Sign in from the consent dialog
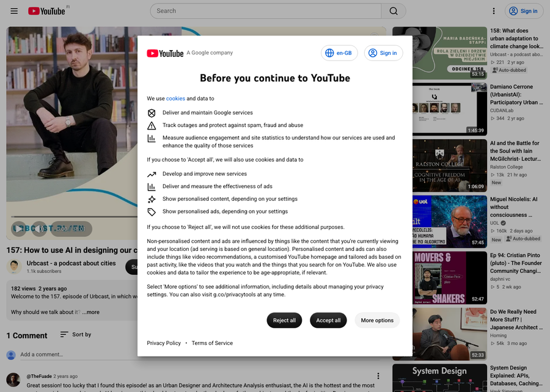550x392 pixels. pyautogui.click(x=383, y=53)
